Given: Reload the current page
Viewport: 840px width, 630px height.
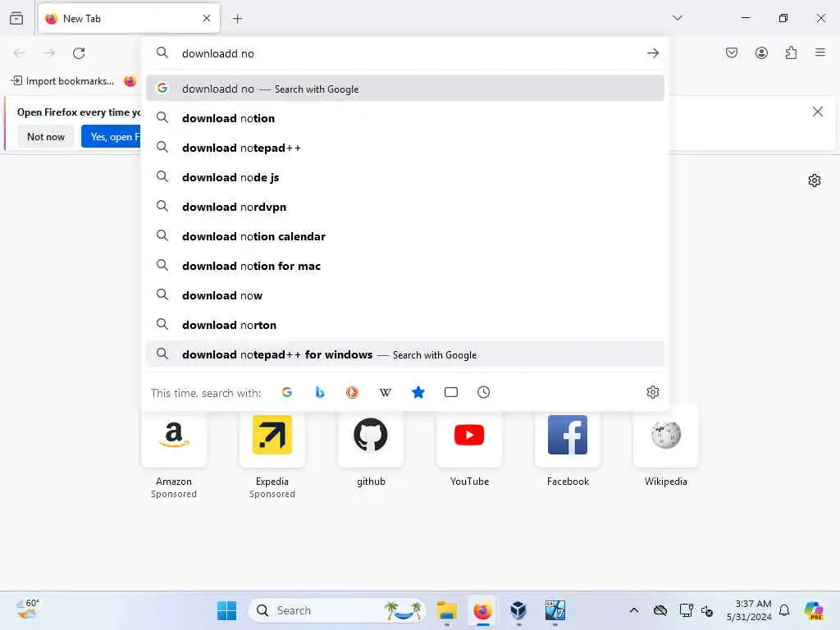Looking at the screenshot, I should [79, 53].
